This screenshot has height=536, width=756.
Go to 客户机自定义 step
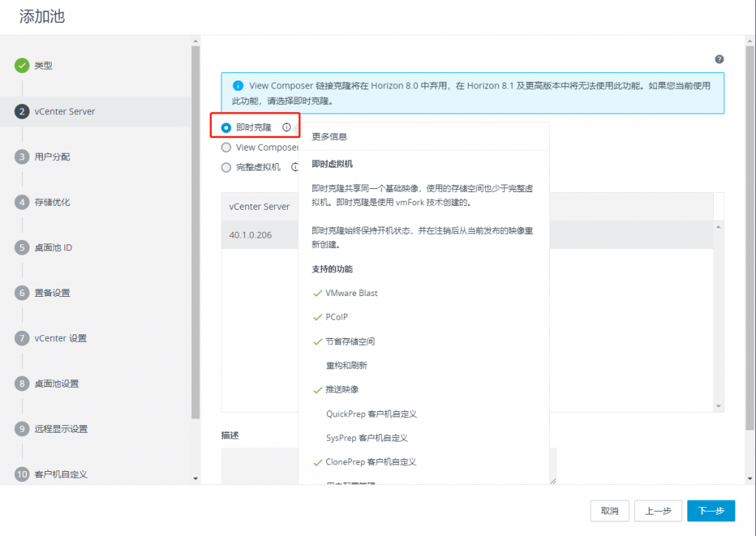[x=61, y=474]
